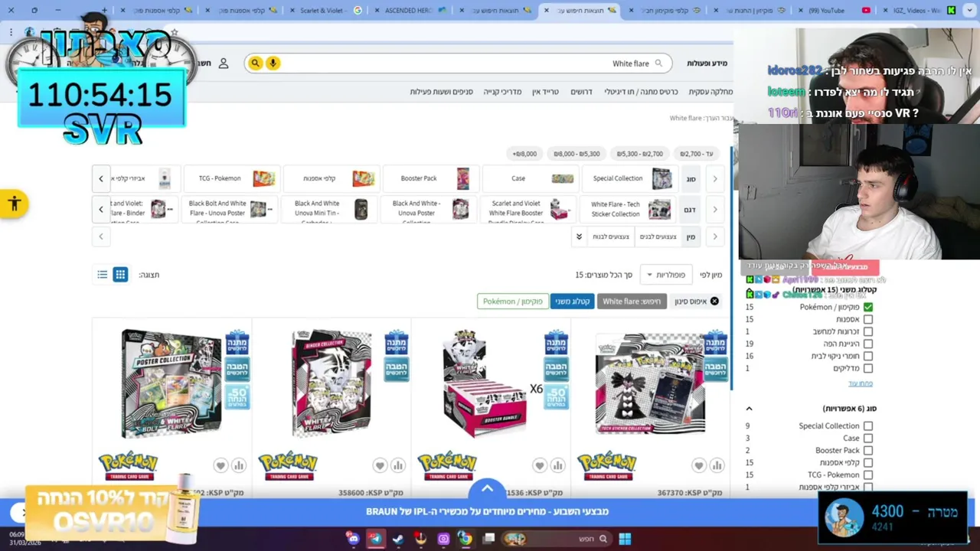Uncheck the Pokémon / פוקימון category checkbox
The image size is (980, 551).
(x=867, y=307)
